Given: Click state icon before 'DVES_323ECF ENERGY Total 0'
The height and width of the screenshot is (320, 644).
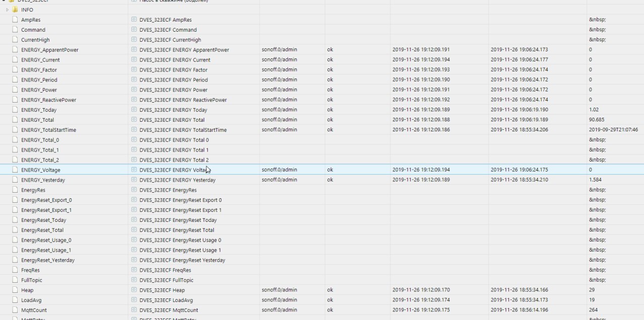Looking at the screenshot, I should click(134, 140).
